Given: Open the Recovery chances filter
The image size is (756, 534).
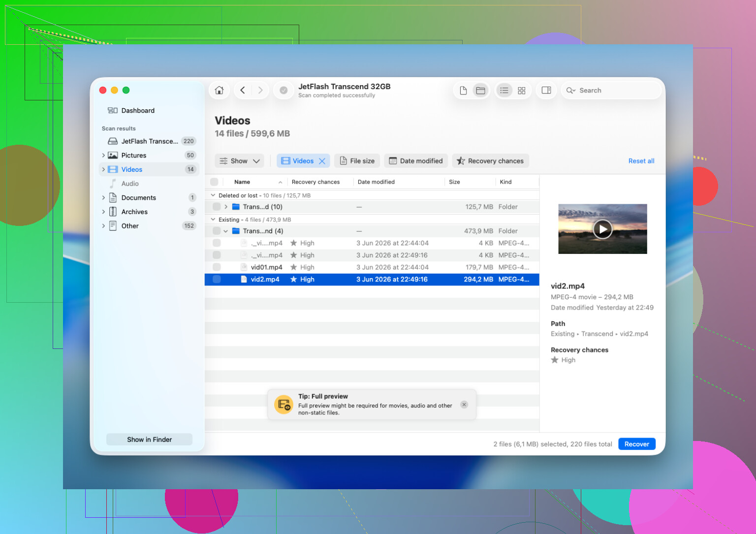Looking at the screenshot, I should click(491, 161).
